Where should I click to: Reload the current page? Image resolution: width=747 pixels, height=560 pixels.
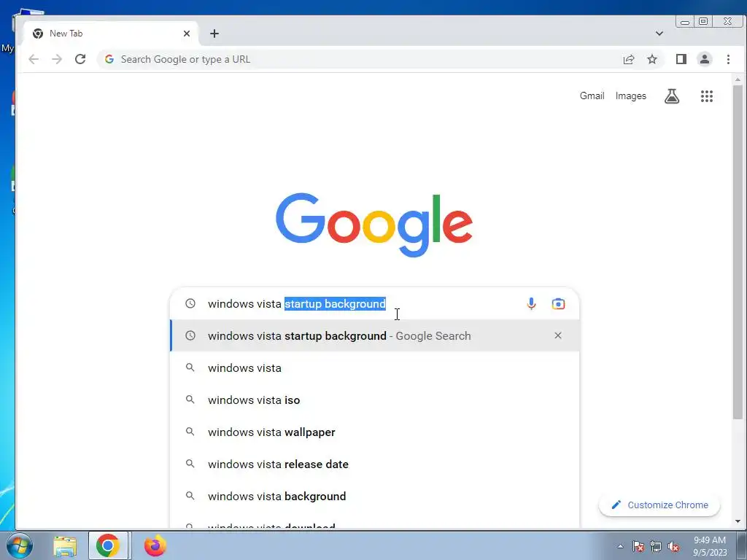pos(80,59)
